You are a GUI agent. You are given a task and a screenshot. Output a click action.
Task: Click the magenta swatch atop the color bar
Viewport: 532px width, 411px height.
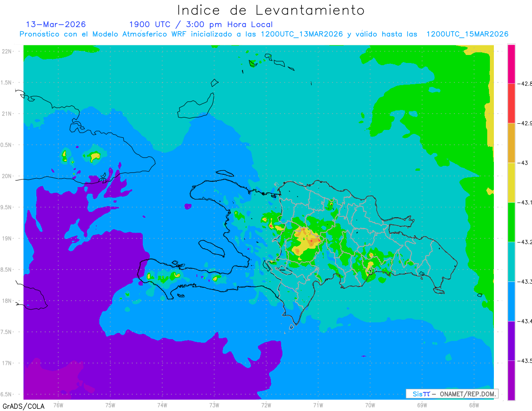[x=511, y=64]
